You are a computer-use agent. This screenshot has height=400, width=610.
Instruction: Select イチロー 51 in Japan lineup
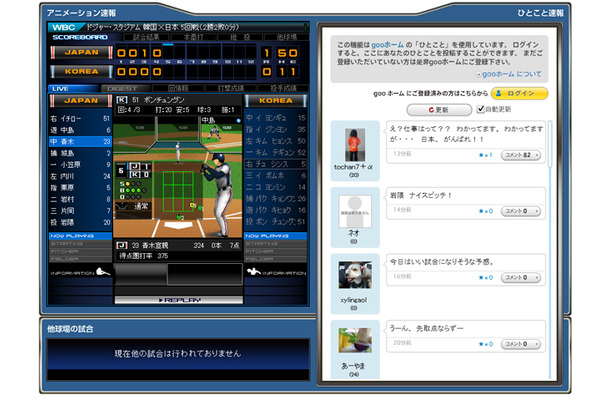click(x=81, y=119)
